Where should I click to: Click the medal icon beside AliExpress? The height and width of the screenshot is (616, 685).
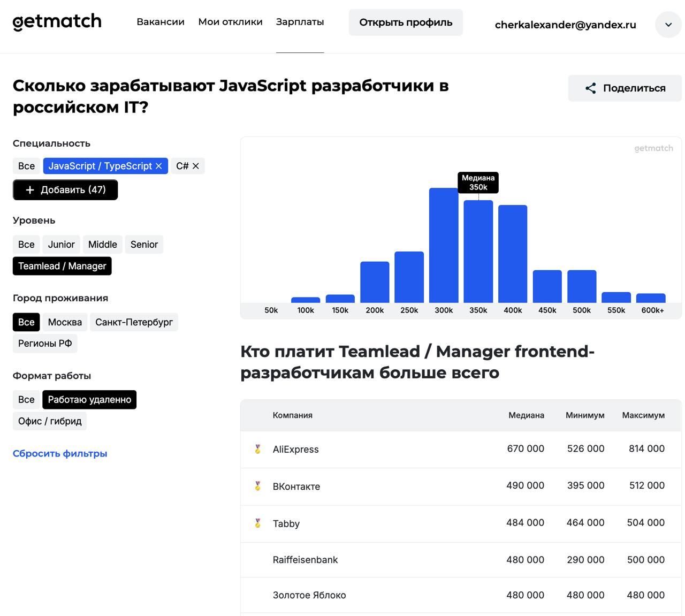pos(258,449)
